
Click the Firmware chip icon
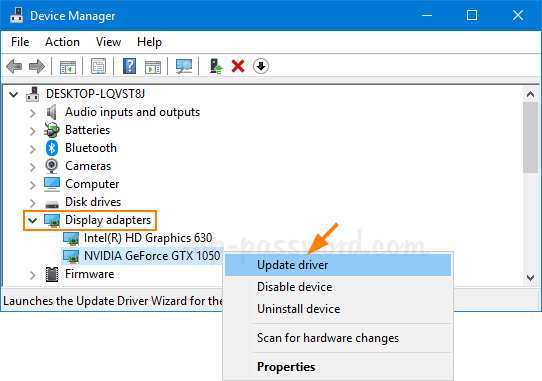[52, 274]
